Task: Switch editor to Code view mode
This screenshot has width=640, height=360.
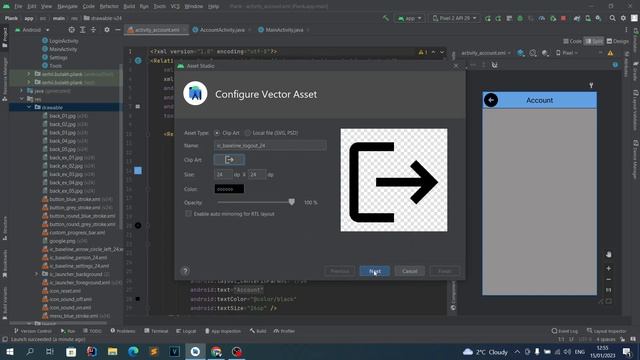Action: (572, 41)
